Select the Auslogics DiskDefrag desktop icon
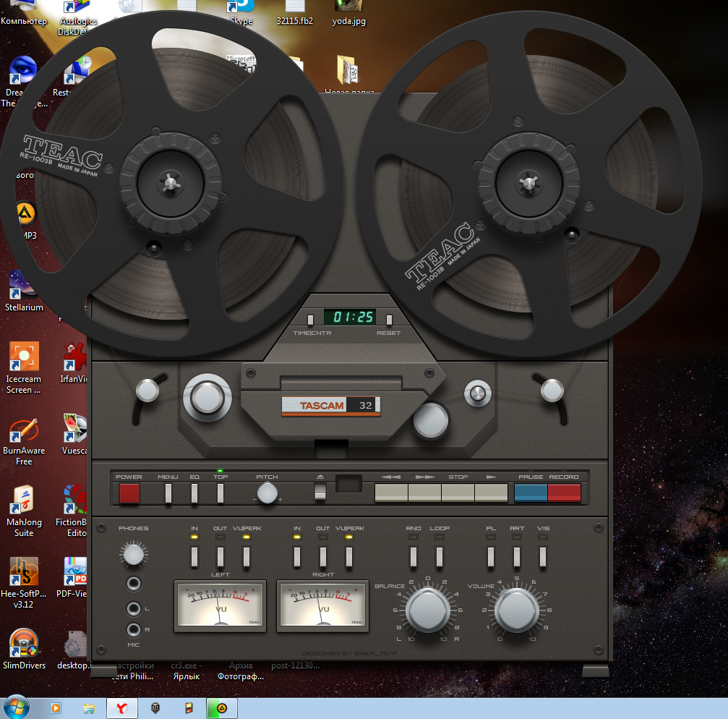 point(77,17)
